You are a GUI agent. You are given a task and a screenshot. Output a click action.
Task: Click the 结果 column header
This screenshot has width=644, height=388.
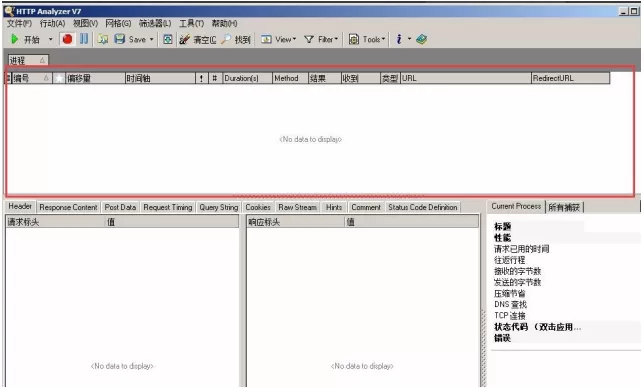click(324, 78)
